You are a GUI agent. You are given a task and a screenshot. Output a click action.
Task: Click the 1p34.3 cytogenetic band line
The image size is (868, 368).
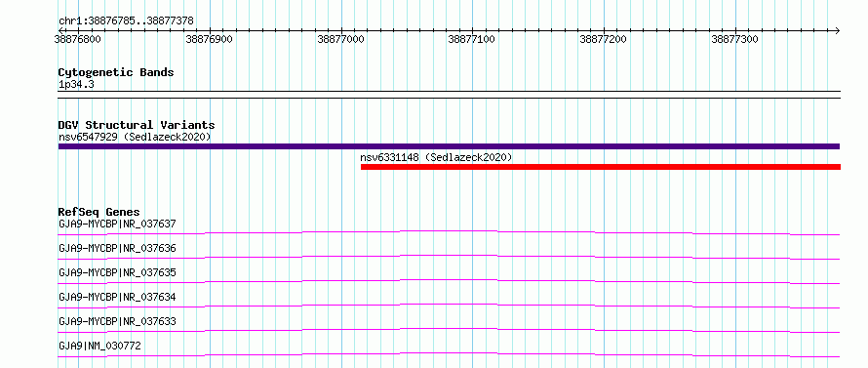[x=449, y=95]
